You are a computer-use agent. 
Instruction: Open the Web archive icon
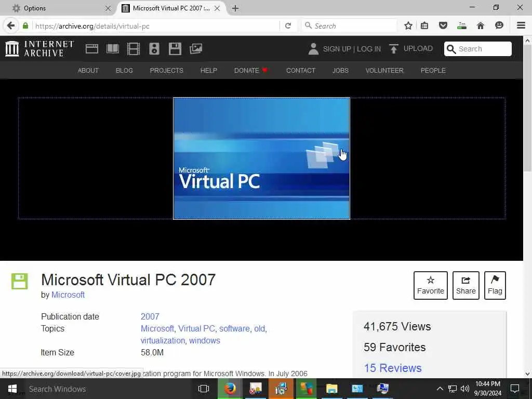point(91,49)
